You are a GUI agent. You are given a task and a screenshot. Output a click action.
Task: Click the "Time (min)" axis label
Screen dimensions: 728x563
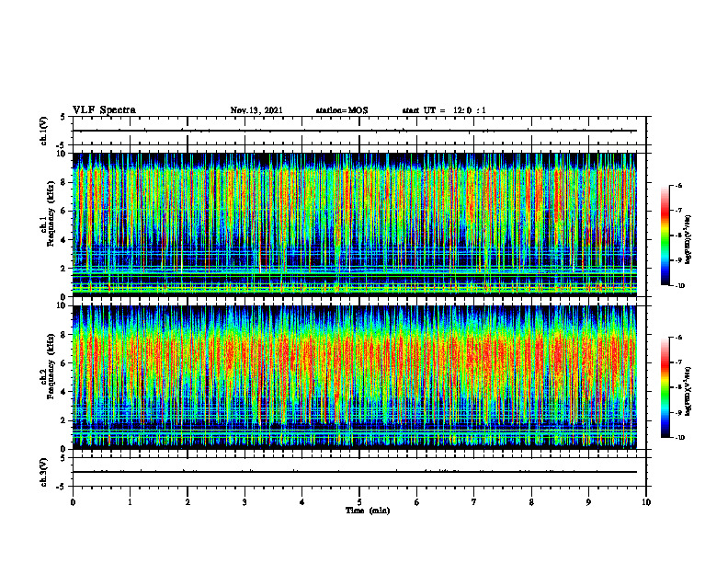tap(368, 511)
